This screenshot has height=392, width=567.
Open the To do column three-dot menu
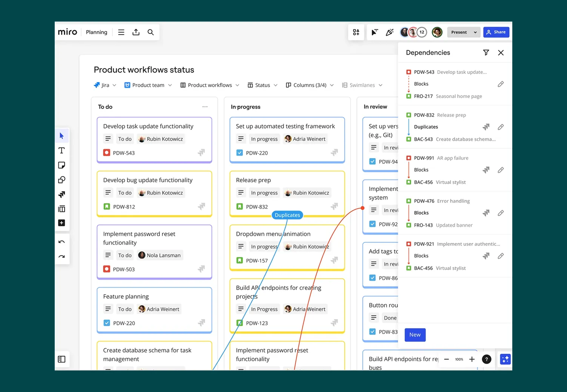click(205, 107)
